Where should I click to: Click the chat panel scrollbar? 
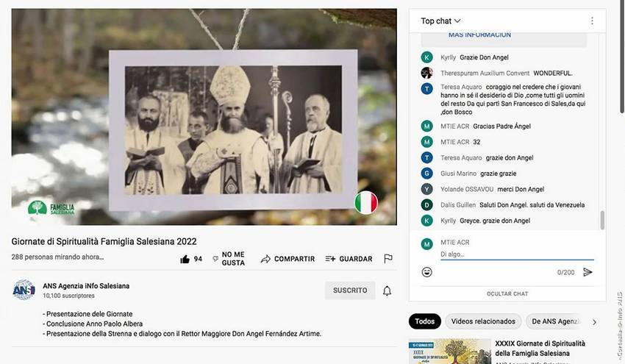pyautogui.click(x=602, y=220)
